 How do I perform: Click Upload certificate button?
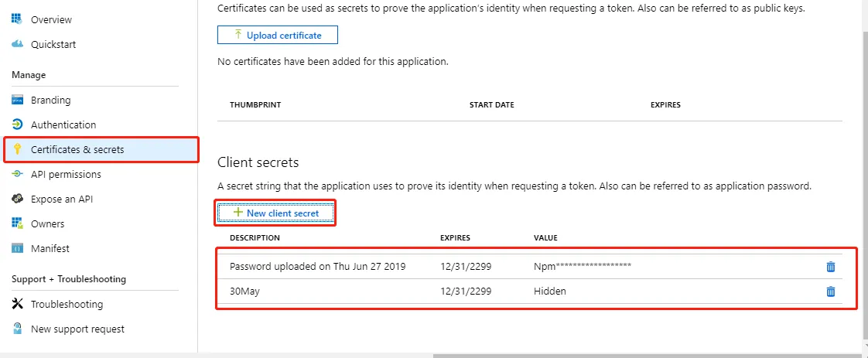pos(278,35)
